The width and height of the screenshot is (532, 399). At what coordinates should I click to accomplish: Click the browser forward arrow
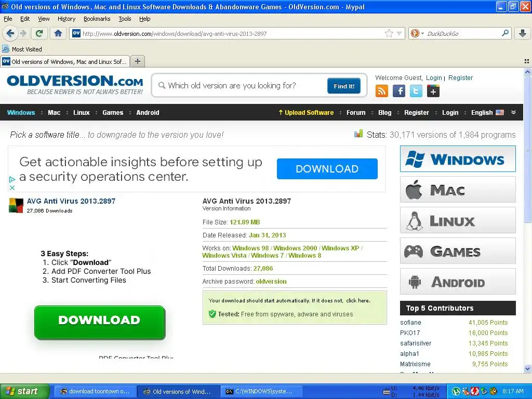(23, 33)
